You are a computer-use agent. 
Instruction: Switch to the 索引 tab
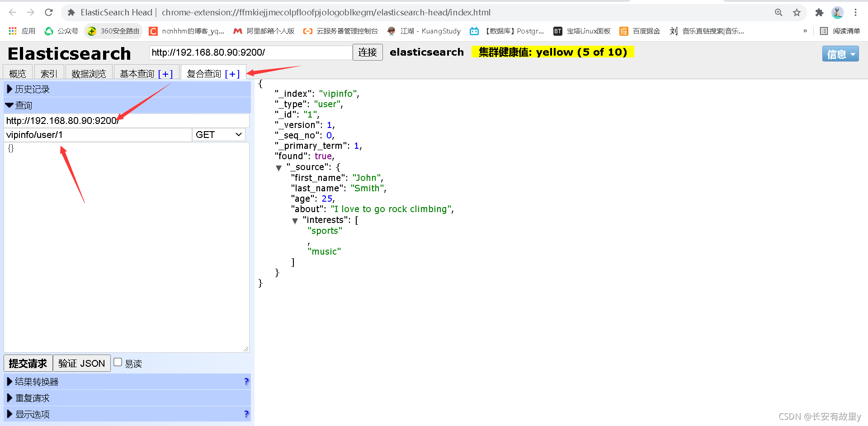(49, 73)
